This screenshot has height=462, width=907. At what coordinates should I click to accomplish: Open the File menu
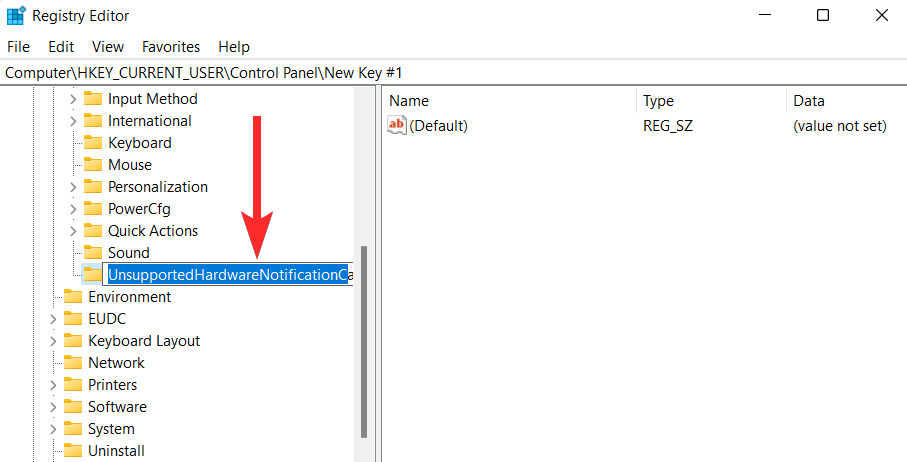click(x=18, y=47)
